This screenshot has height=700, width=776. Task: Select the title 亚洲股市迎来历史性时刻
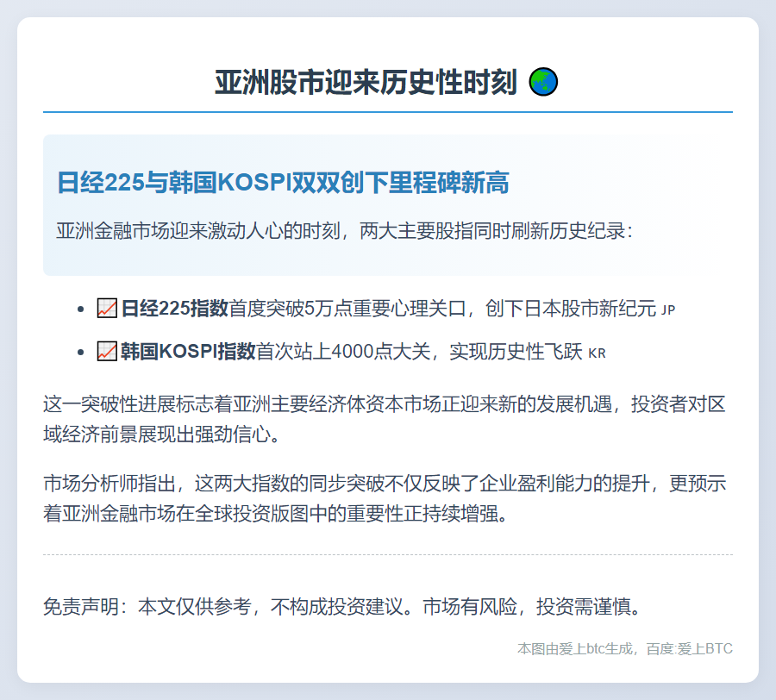click(366, 83)
